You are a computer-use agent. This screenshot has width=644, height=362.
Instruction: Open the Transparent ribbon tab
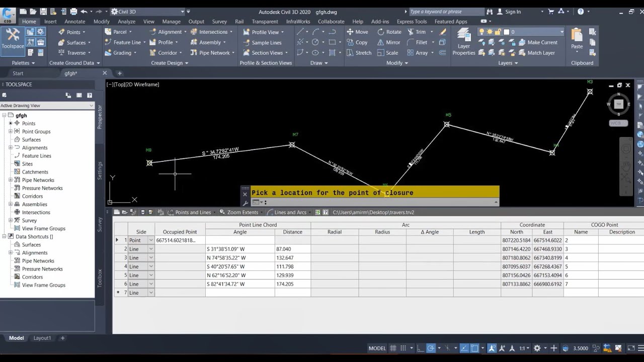point(265,22)
